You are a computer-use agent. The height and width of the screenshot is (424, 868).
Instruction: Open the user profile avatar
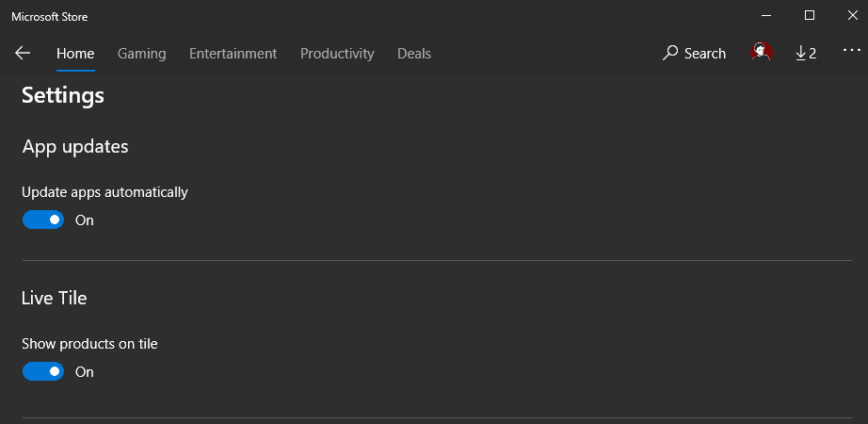click(762, 52)
